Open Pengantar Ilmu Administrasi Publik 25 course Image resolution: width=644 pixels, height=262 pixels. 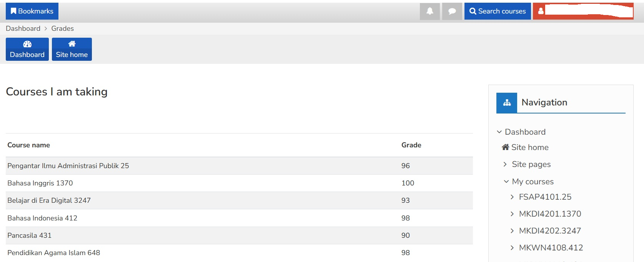click(x=68, y=166)
